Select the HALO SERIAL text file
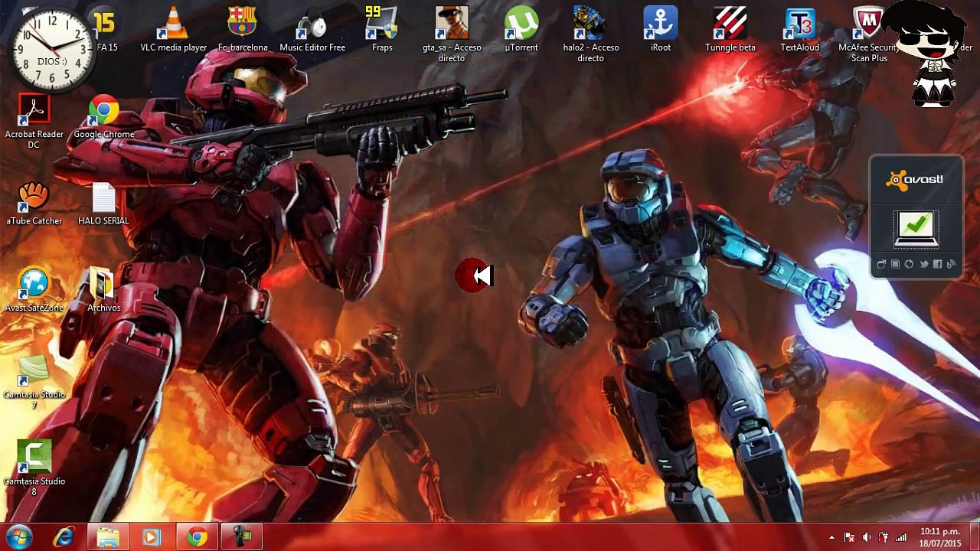 coord(103,204)
